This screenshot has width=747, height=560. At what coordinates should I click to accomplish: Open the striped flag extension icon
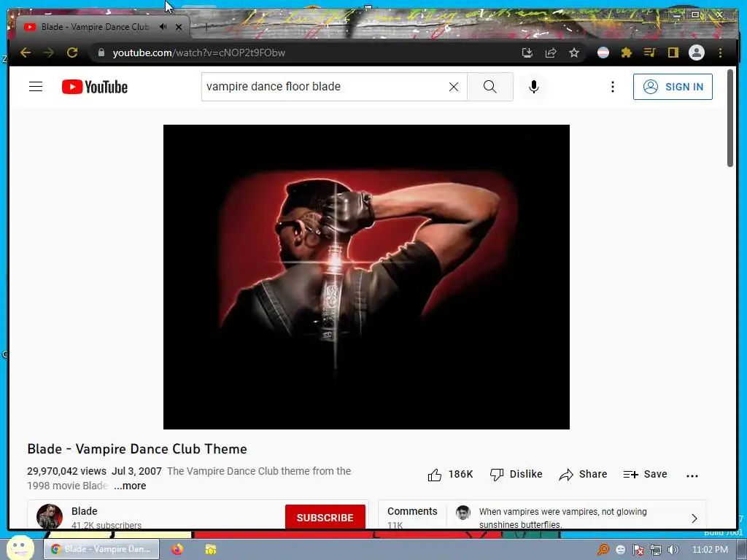(x=603, y=52)
